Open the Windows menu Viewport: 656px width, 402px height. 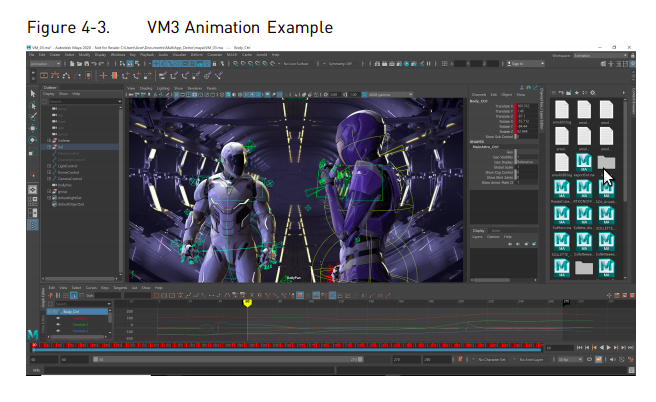[x=118, y=55]
